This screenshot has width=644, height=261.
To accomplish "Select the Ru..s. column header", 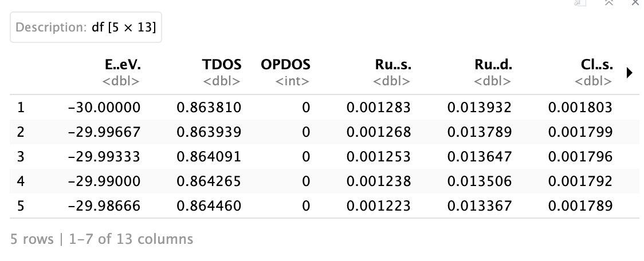I will point(392,65).
